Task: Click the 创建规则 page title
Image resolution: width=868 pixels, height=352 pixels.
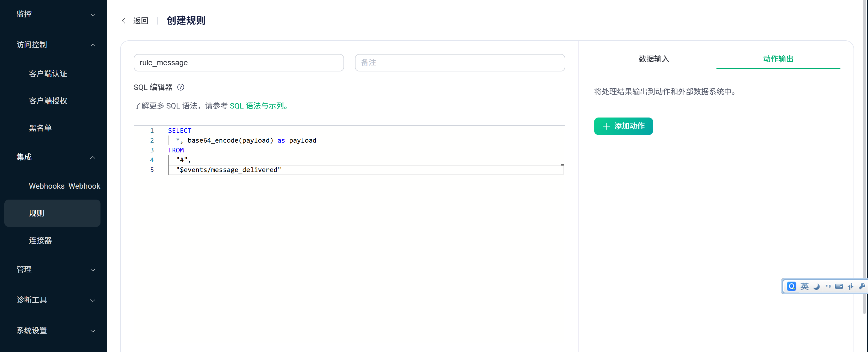Action: point(186,20)
